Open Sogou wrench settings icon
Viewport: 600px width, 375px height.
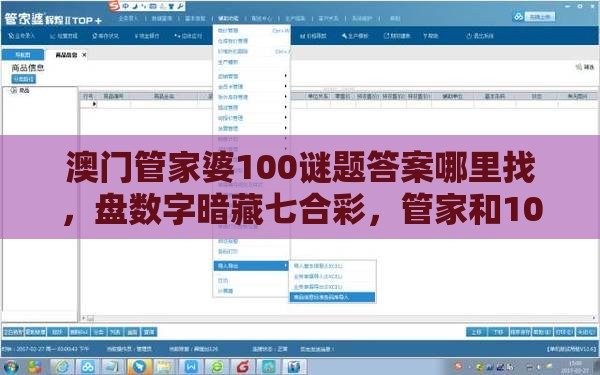(x=180, y=6)
